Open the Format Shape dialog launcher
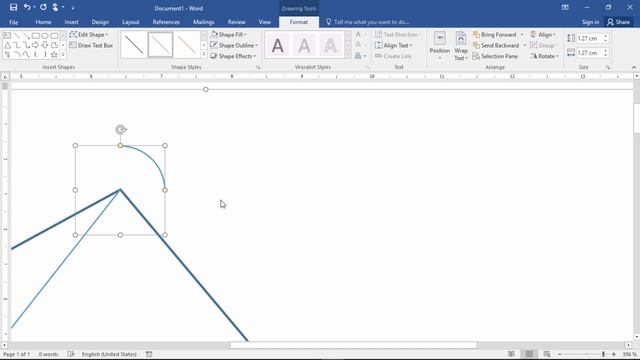The height and width of the screenshot is (360, 640). tap(258, 67)
